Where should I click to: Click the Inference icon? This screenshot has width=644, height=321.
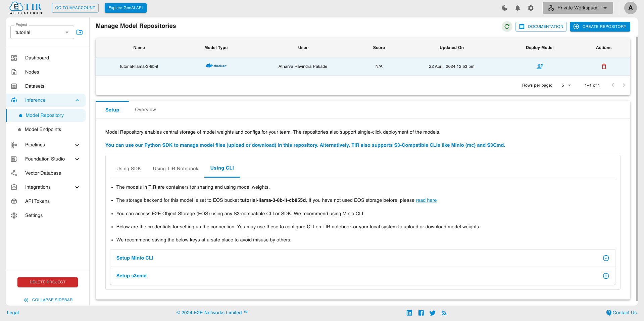[14, 100]
